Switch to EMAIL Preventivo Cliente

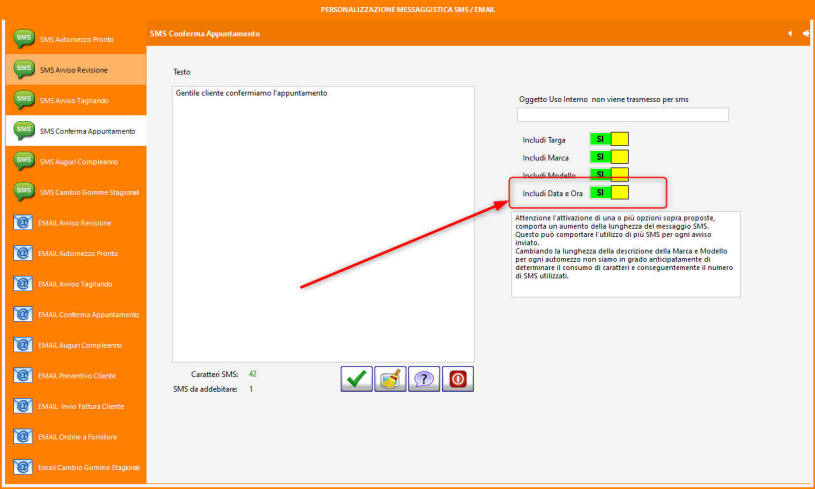[76, 375]
